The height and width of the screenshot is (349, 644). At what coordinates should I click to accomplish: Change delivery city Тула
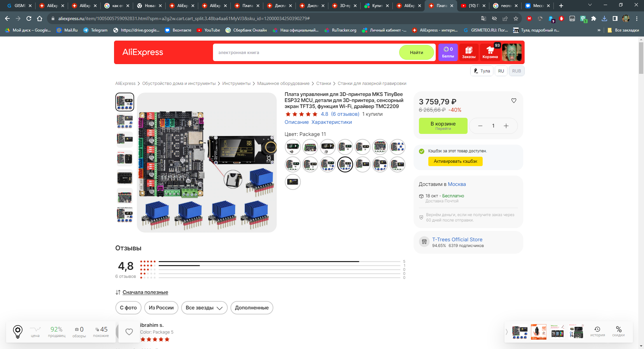point(482,71)
